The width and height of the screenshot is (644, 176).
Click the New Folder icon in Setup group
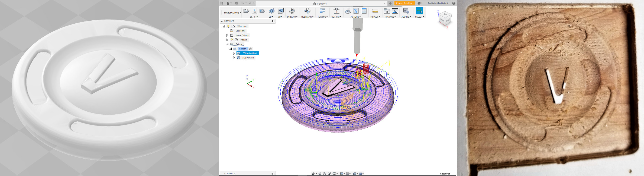click(x=262, y=11)
